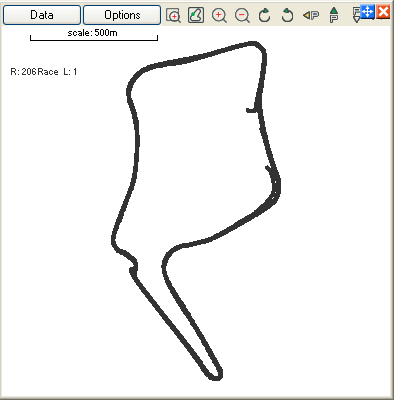The image size is (394, 400).
Task: Click the scale 500m label
Action: point(92,33)
